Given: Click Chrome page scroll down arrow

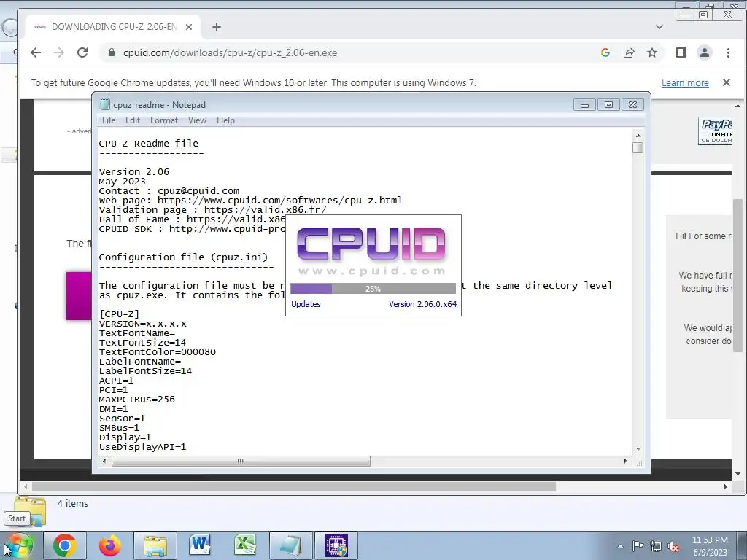Looking at the screenshot, I should 738,474.
